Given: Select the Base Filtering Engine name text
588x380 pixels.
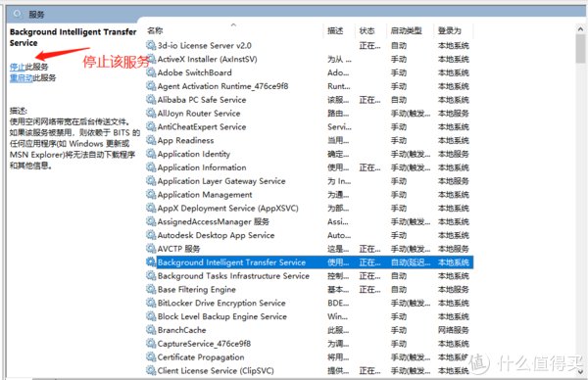Looking at the screenshot, I should (197, 289).
